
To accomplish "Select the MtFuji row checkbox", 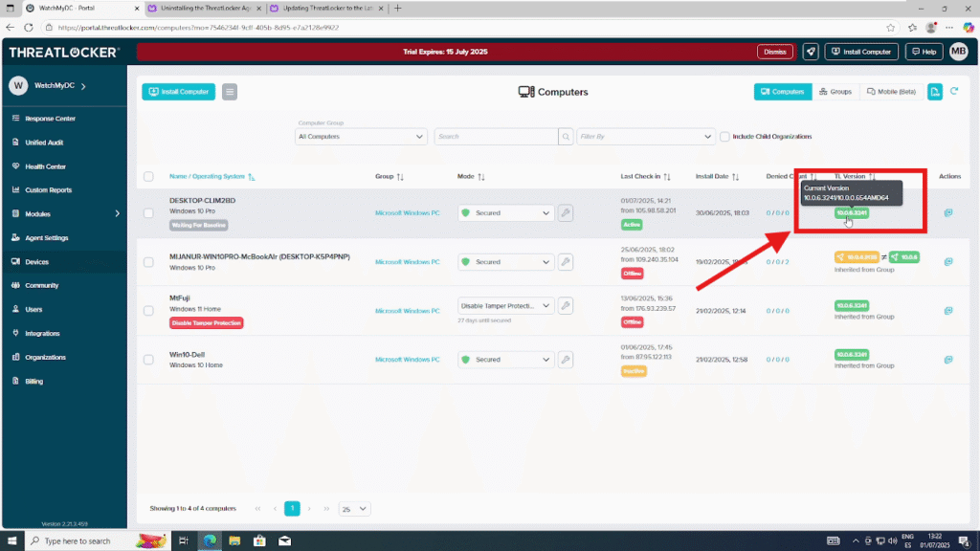I will (x=148, y=311).
